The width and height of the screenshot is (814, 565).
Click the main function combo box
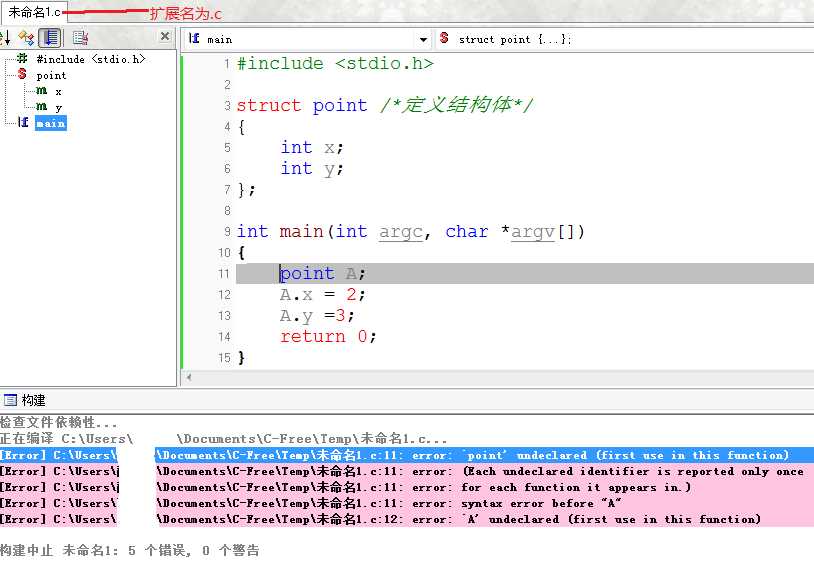[307, 39]
